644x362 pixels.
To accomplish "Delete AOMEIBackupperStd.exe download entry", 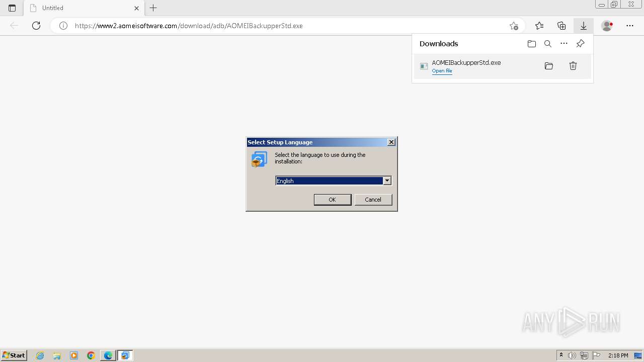I will click(573, 66).
